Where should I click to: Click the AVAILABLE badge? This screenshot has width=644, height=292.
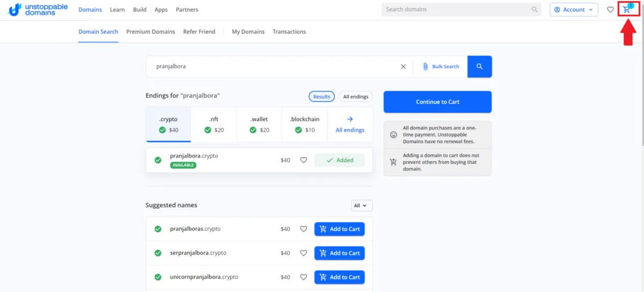coord(183,165)
